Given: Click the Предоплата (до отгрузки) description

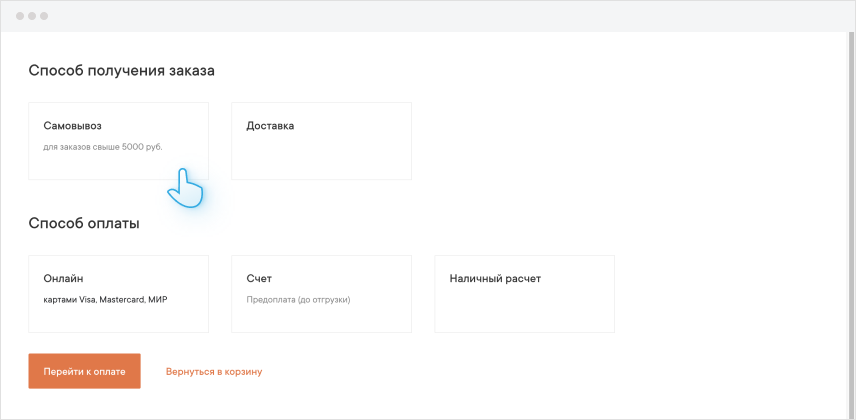Looking at the screenshot, I should 298,299.
